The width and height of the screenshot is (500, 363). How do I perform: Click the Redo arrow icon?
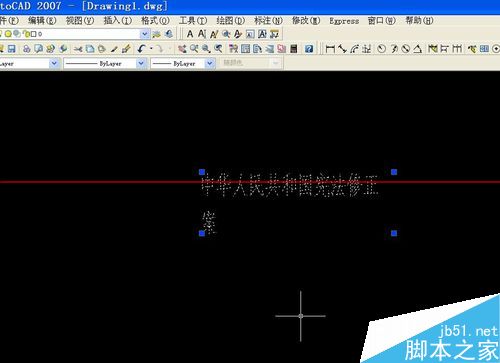[x=160, y=49]
